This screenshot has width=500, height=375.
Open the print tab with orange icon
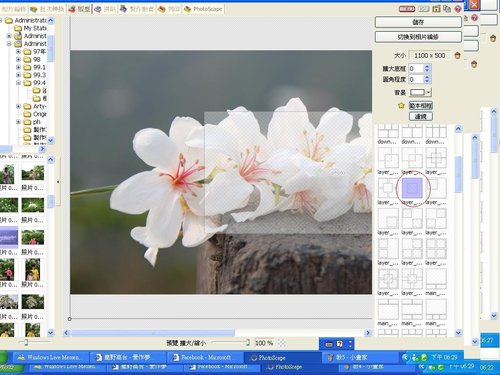pyautogui.click(x=169, y=9)
